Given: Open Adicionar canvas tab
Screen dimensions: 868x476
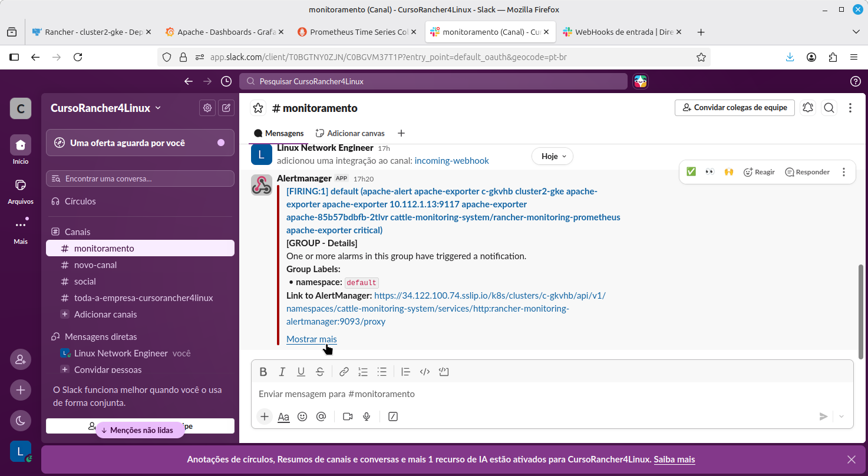Looking at the screenshot, I should tap(350, 133).
